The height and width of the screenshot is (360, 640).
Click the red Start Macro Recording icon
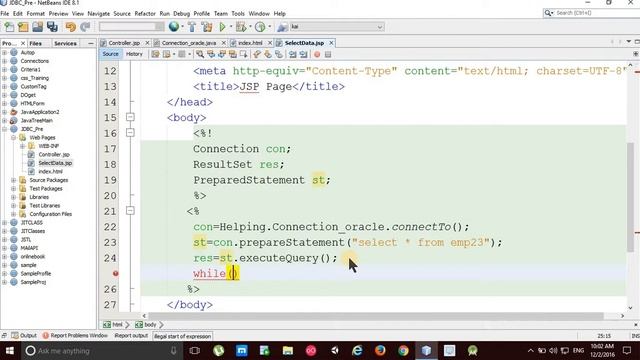(317, 54)
